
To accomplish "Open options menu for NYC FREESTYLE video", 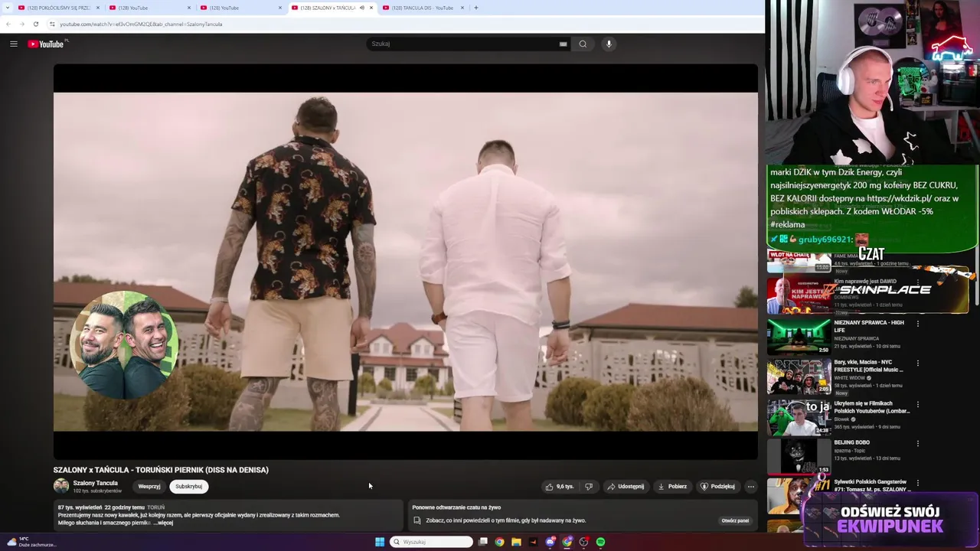I will point(918,364).
